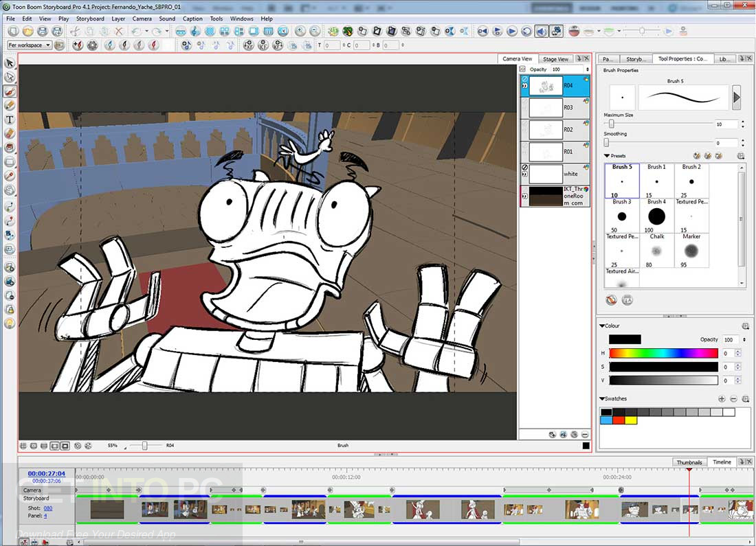This screenshot has height=546, width=756.
Task: Select the Textured Pencil preset
Action: coord(691,216)
